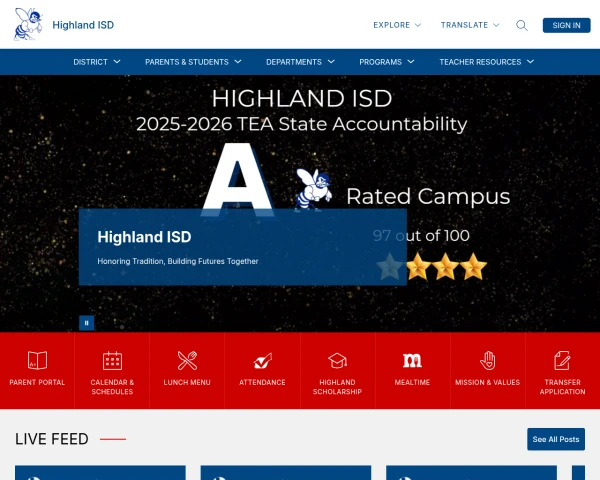600x480 pixels.
Task: Open Mission & Values link text
Action: click(488, 382)
